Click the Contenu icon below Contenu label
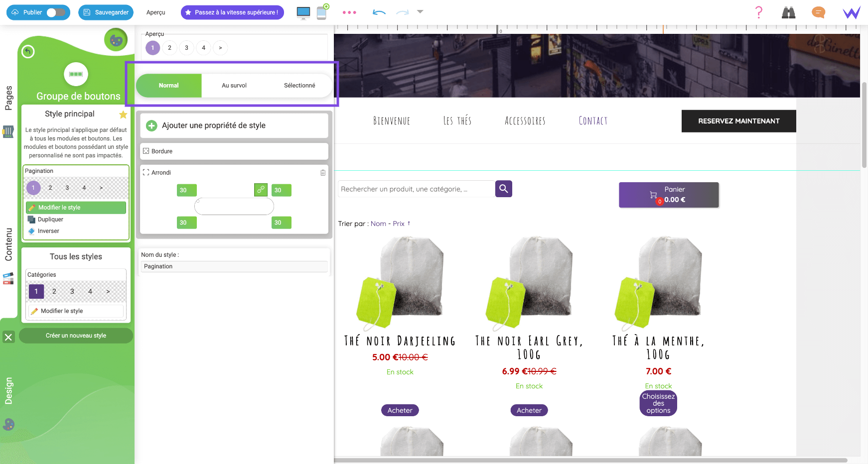Image resolution: width=868 pixels, height=464 pixels. point(8,278)
